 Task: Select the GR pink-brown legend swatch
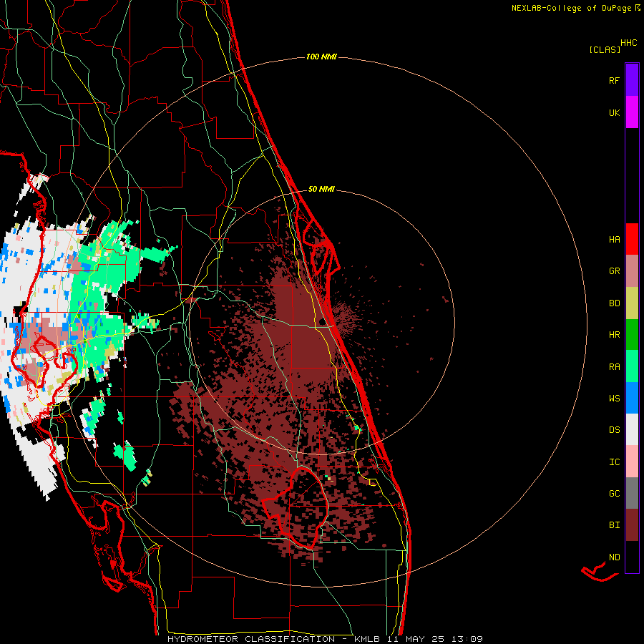coord(632,271)
